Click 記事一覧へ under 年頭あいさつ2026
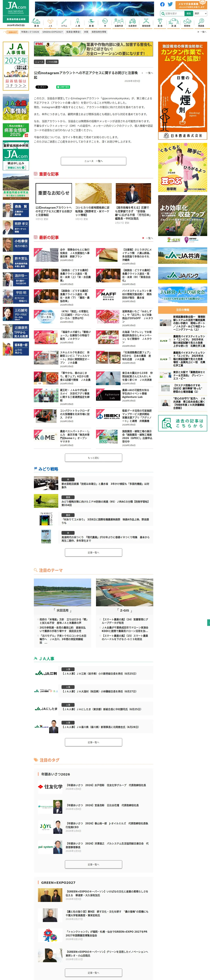Viewport: 210px width, 980px height. 93,865
